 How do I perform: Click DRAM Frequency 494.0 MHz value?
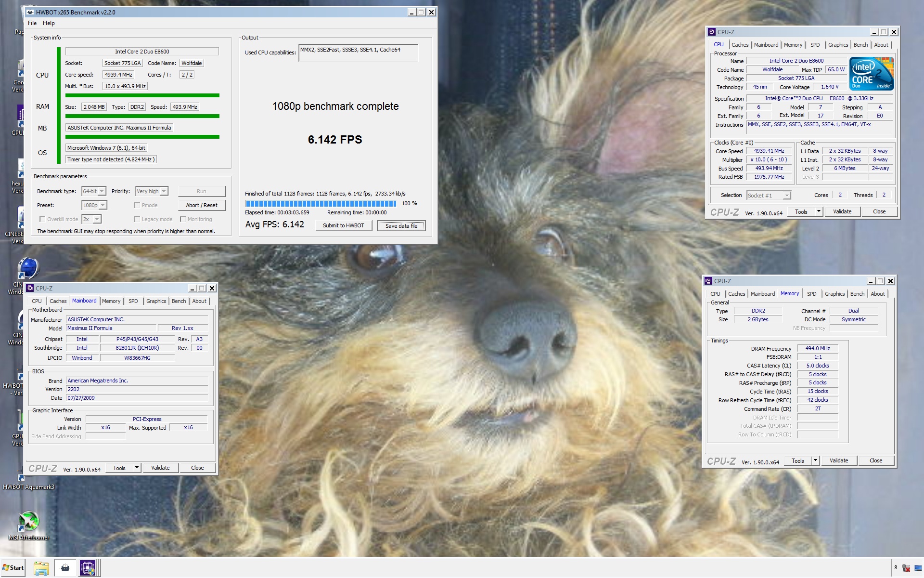pos(818,348)
